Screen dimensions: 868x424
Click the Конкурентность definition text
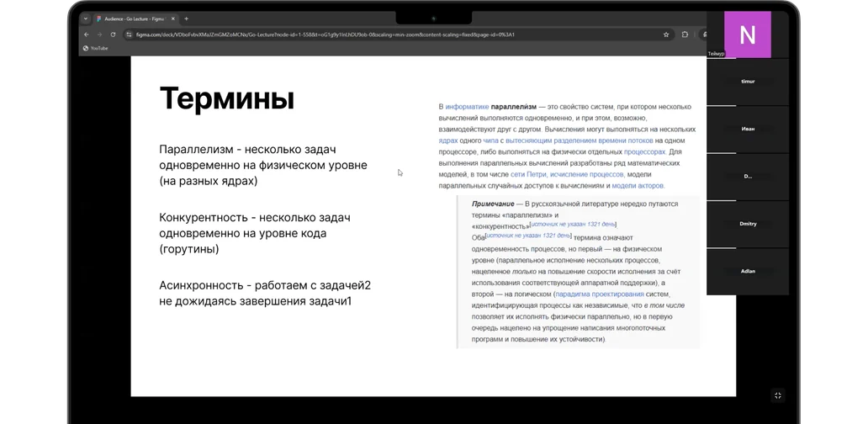pos(255,233)
